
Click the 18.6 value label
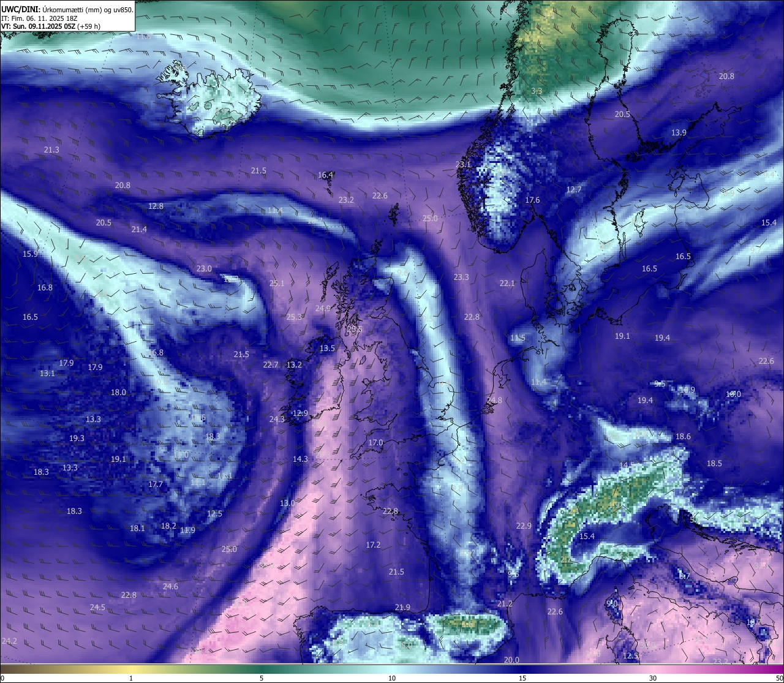tap(683, 436)
